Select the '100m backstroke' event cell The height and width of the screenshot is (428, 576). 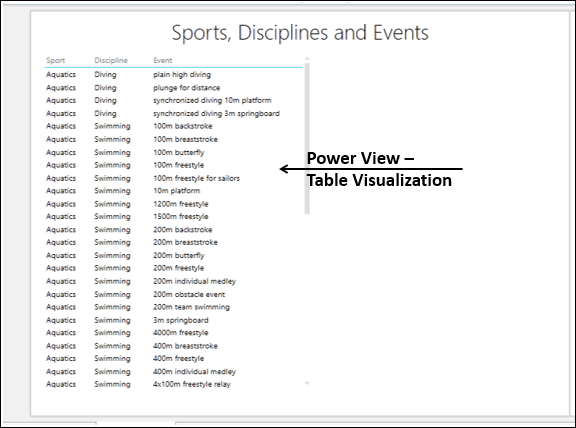(183, 126)
